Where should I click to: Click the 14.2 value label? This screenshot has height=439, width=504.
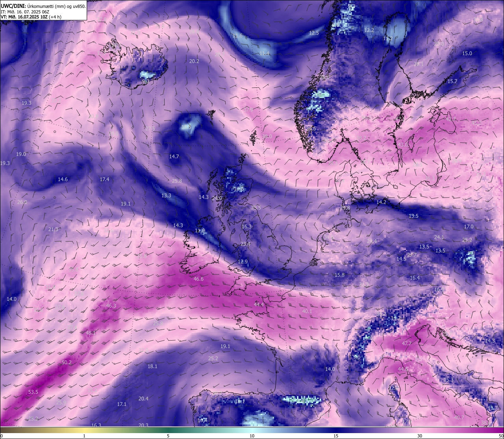(381, 202)
